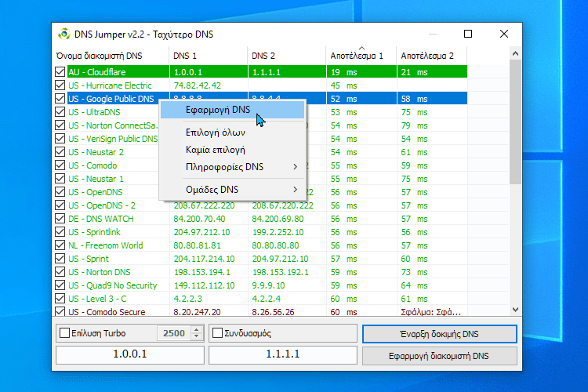The width and height of the screenshot is (588, 392).
Task: Select the US - Norton DNS row
Action: (x=261, y=272)
